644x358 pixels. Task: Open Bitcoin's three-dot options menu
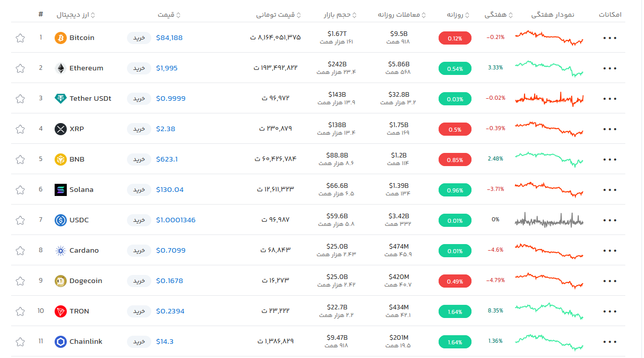tap(610, 38)
